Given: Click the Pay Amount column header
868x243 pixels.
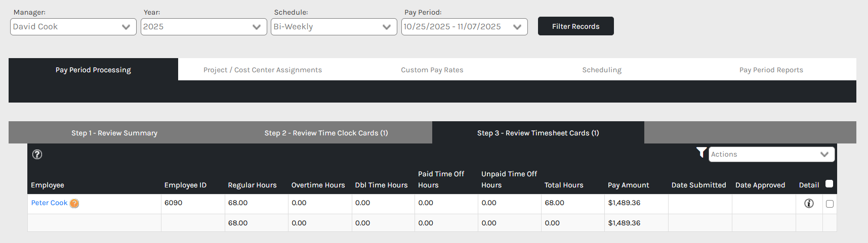Looking at the screenshot, I should (x=628, y=185).
